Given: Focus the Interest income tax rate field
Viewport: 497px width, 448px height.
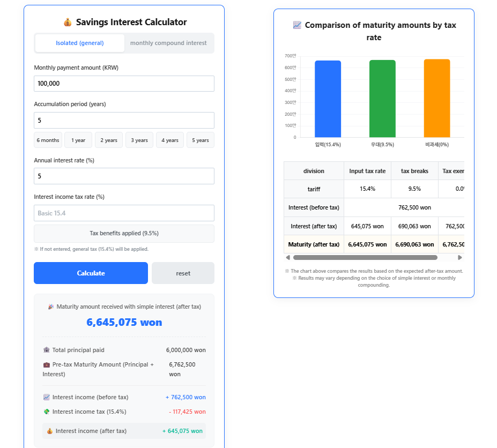Looking at the screenshot, I should tap(124, 213).
